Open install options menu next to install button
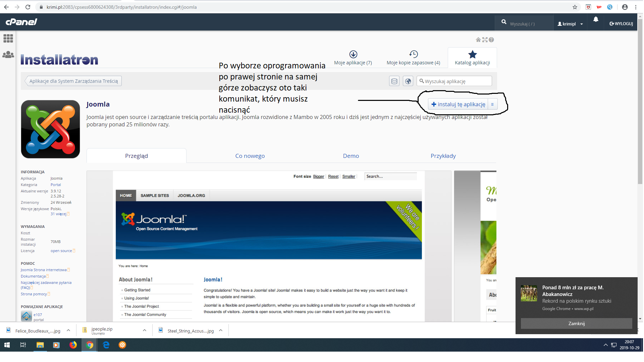Viewport: 644px width, 362px height. (x=492, y=104)
